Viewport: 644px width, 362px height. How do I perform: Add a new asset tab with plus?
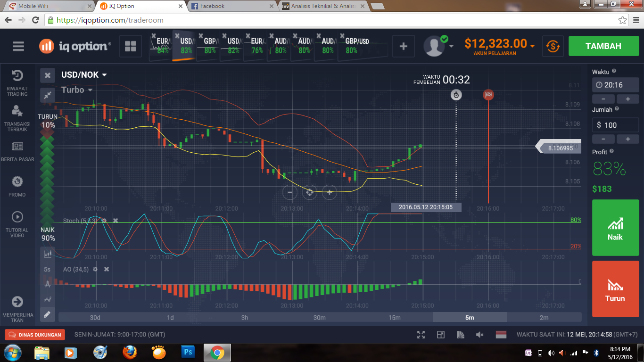tap(404, 46)
